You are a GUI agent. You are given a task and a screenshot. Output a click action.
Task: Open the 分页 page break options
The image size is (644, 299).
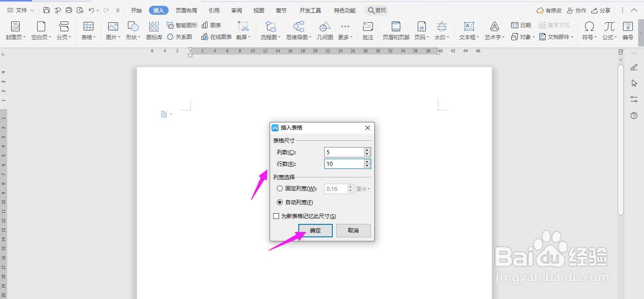(x=64, y=31)
